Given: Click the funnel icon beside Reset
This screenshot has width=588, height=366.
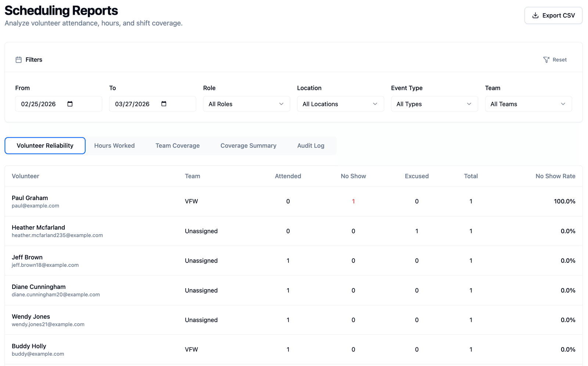Looking at the screenshot, I should (x=546, y=59).
